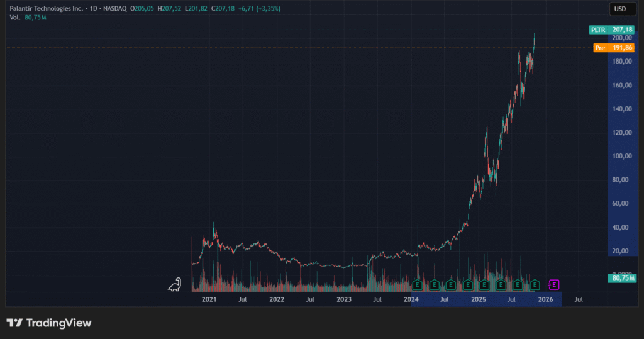Click the TradingView logo
This screenshot has width=644, height=339.
pos(49,323)
